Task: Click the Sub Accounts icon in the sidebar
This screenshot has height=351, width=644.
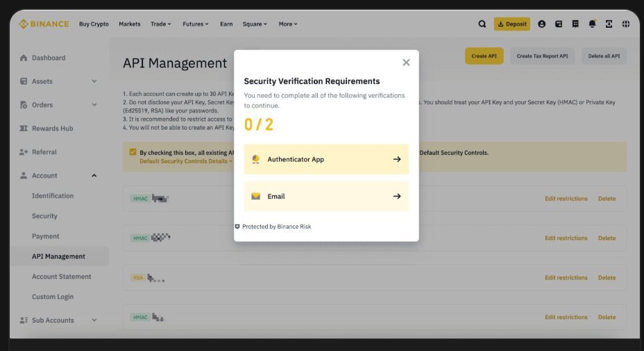Action: [24, 320]
